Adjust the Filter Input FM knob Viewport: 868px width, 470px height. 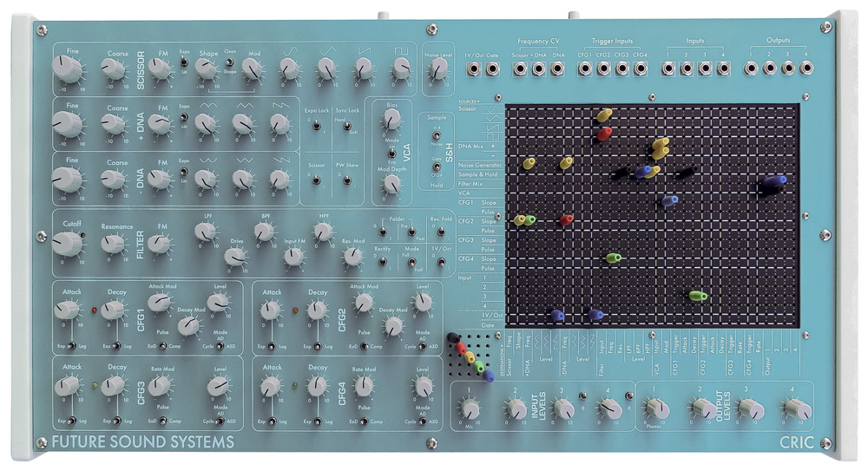[294, 257]
